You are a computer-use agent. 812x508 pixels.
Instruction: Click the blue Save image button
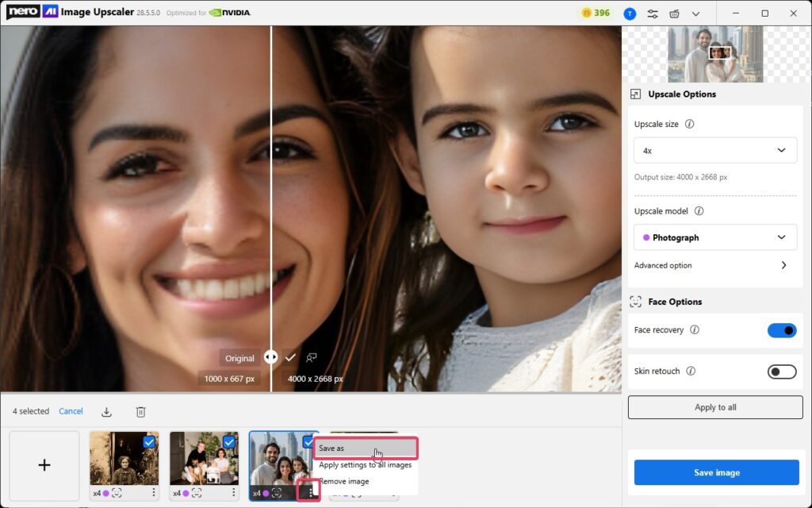(x=716, y=472)
